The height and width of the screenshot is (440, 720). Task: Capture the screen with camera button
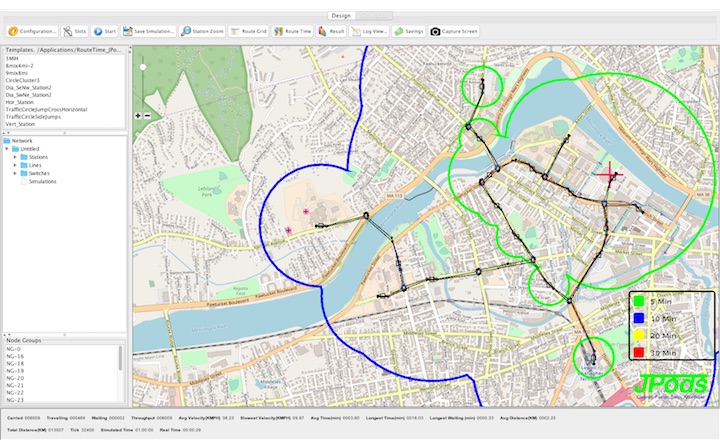click(455, 31)
